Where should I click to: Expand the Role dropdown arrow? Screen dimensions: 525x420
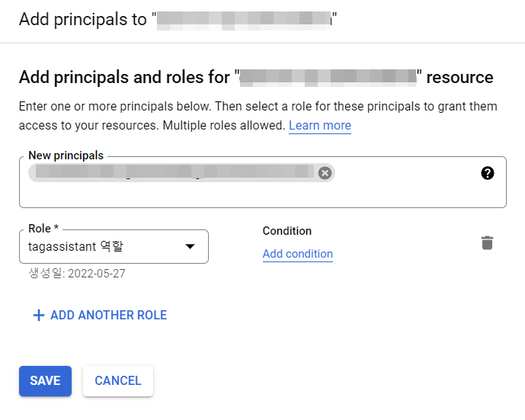pyautogui.click(x=190, y=246)
